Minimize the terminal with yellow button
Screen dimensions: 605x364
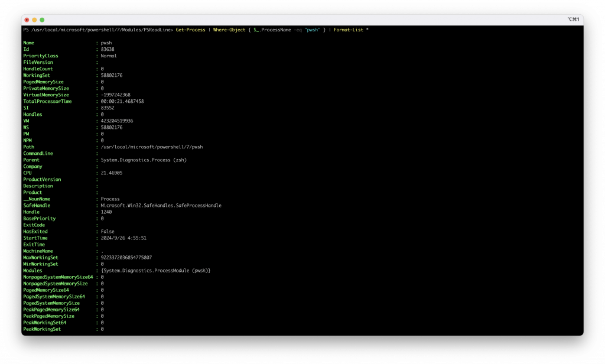pos(34,19)
